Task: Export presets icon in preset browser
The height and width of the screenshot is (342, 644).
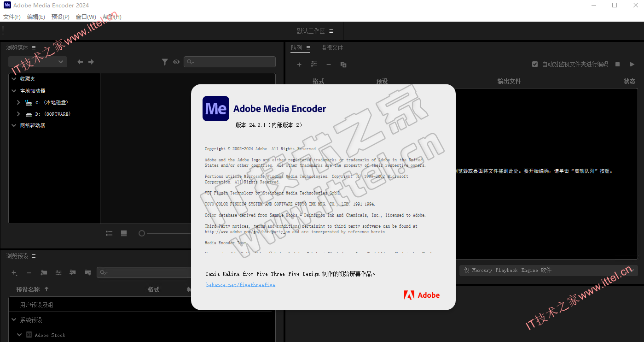Action: 88,273
